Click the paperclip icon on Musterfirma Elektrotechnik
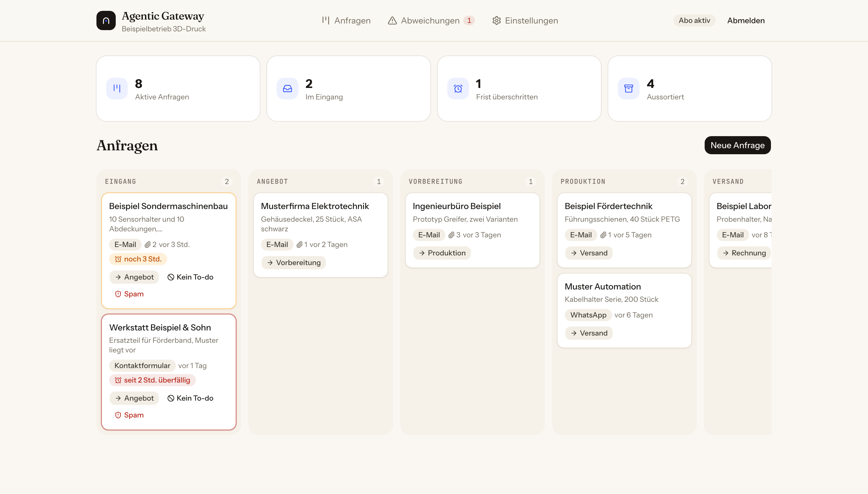This screenshot has width=868, height=494. pyautogui.click(x=299, y=245)
